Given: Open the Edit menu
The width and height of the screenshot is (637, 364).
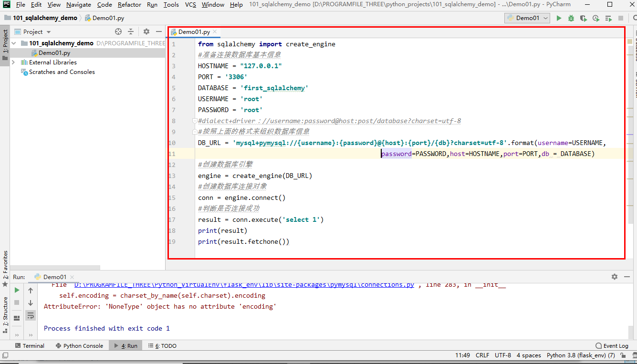Looking at the screenshot, I should 36,4.
